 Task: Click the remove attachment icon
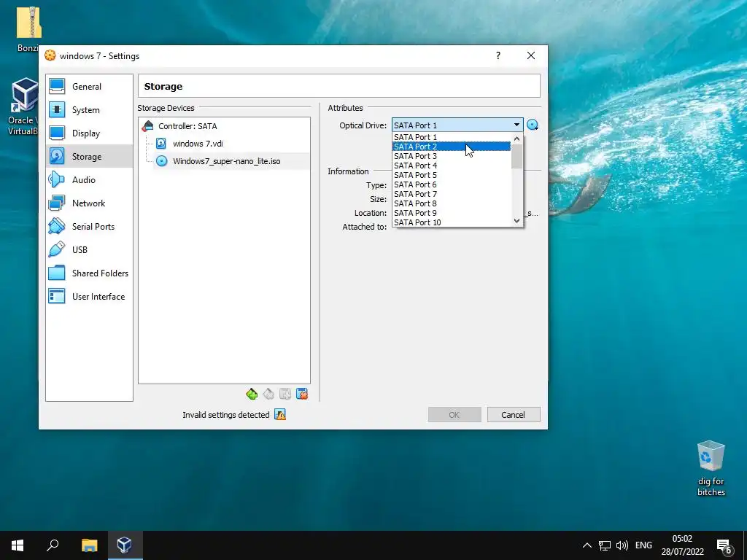(302, 394)
